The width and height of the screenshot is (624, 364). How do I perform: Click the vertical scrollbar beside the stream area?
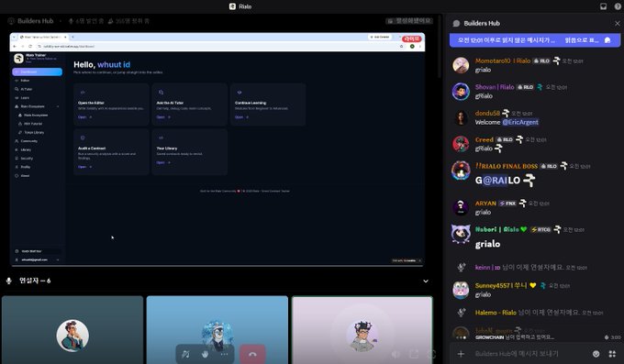pos(440,48)
